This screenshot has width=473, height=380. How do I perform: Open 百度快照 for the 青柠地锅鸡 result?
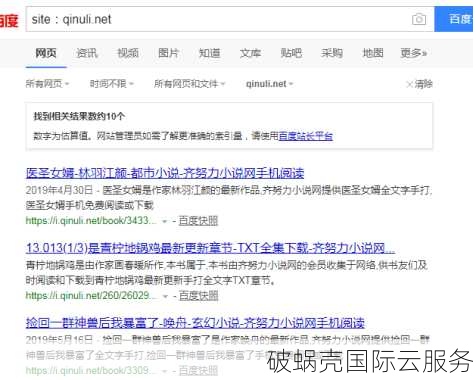199,296
